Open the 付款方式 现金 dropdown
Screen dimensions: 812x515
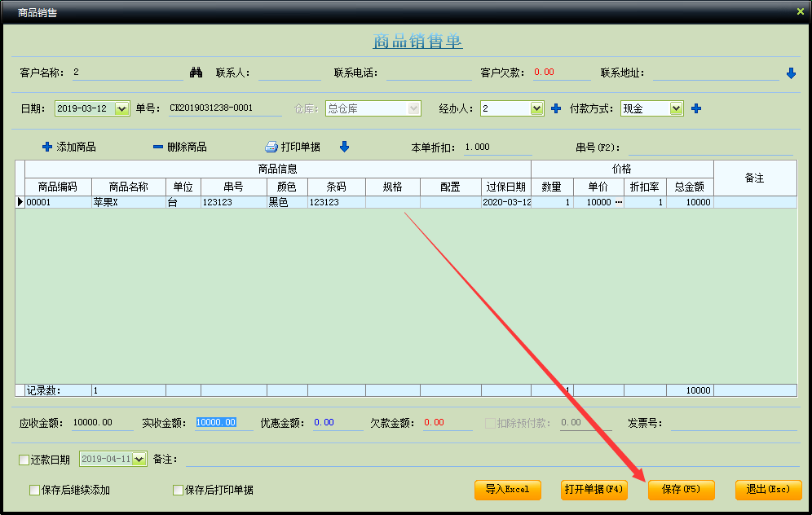pyautogui.click(x=676, y=108)
